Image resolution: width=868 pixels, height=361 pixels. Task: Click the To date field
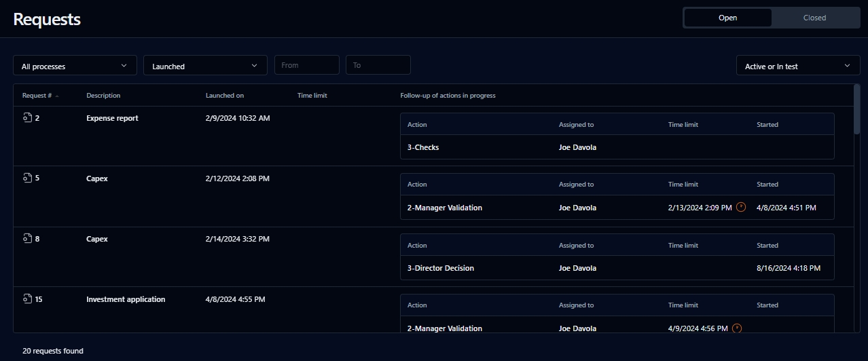(x=378, y=65)
